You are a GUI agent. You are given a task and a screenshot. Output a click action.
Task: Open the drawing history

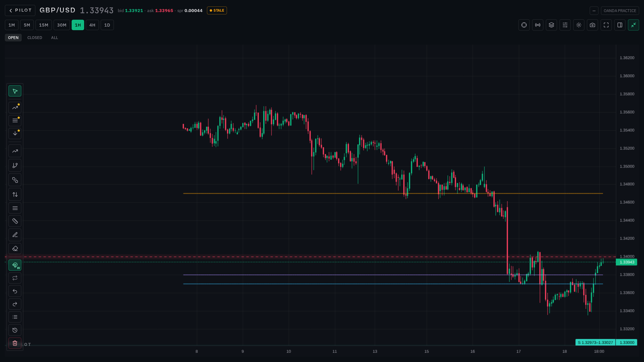tap(15, 330)
